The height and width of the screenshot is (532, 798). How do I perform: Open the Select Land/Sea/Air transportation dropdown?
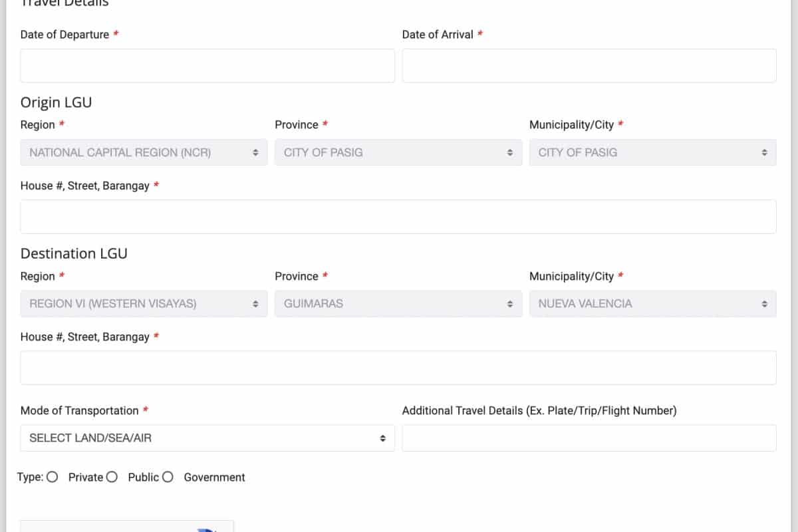coord(207,438)
